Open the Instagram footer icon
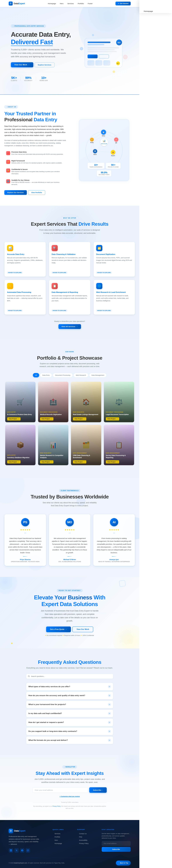 [28, 850]
